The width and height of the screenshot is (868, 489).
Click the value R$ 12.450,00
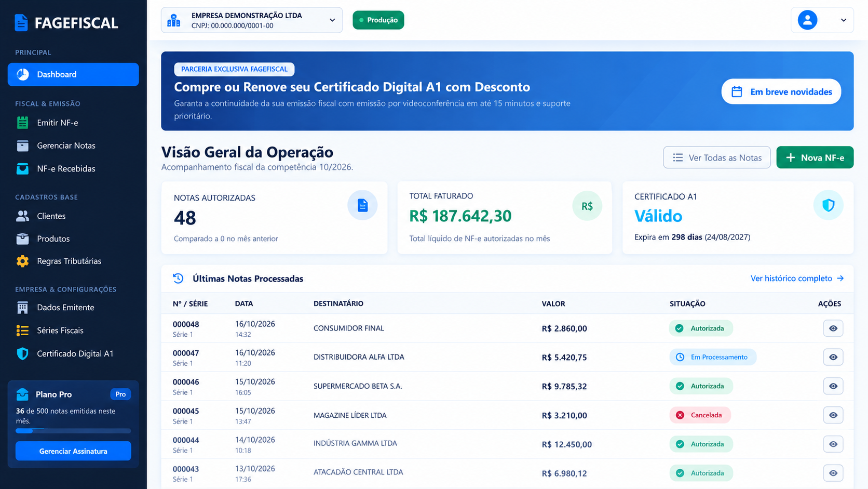pos(566,444)
